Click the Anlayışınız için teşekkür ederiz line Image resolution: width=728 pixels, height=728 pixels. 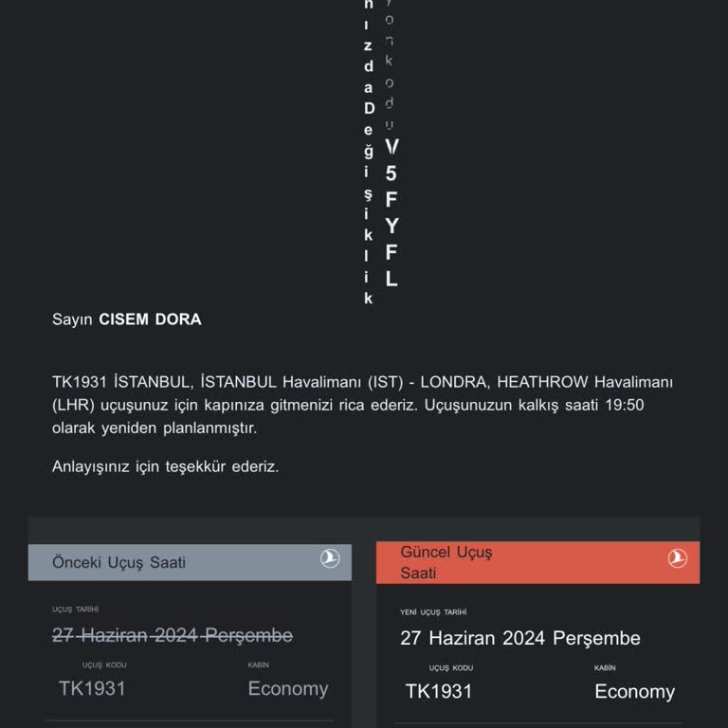click(x=166, y=466)
